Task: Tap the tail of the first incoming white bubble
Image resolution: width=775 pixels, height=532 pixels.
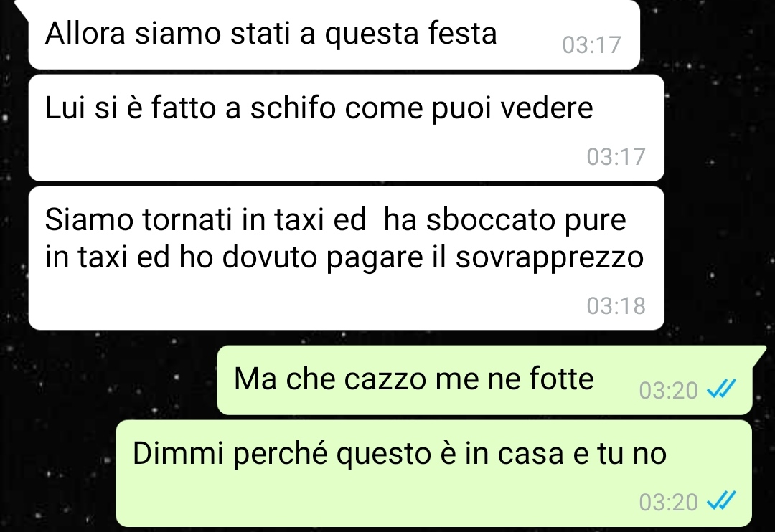Action: click(x=22, y=7)
